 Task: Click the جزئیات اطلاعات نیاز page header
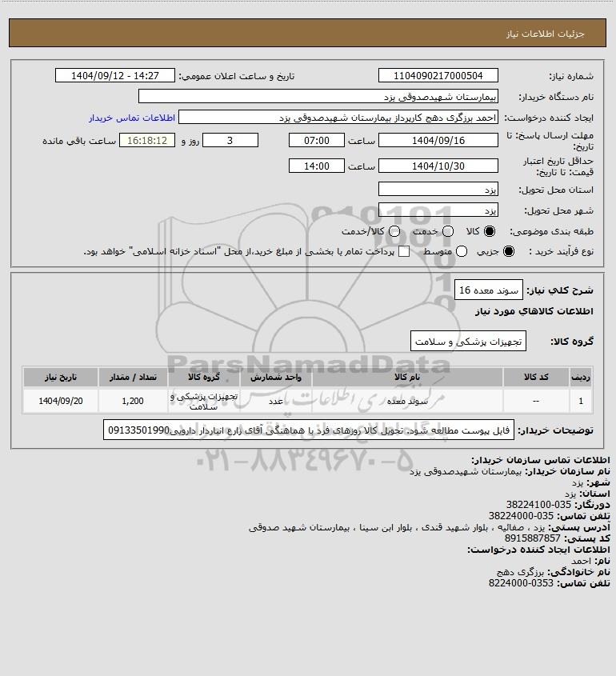[x=546, y=34]
